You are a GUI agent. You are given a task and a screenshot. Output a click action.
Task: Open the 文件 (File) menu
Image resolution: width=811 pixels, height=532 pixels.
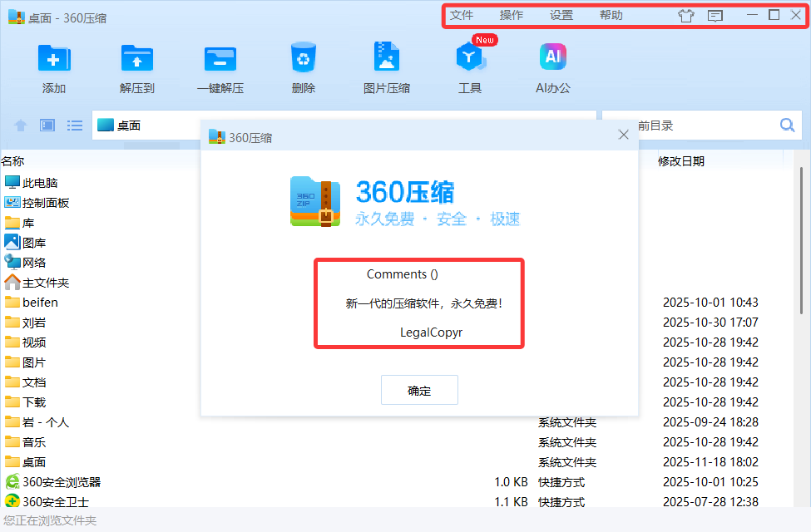462,16
